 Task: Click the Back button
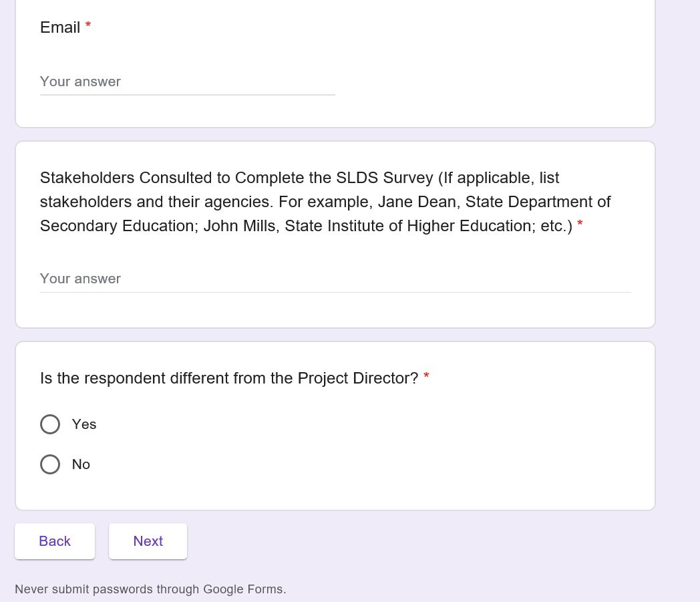[x=55, y=541]
